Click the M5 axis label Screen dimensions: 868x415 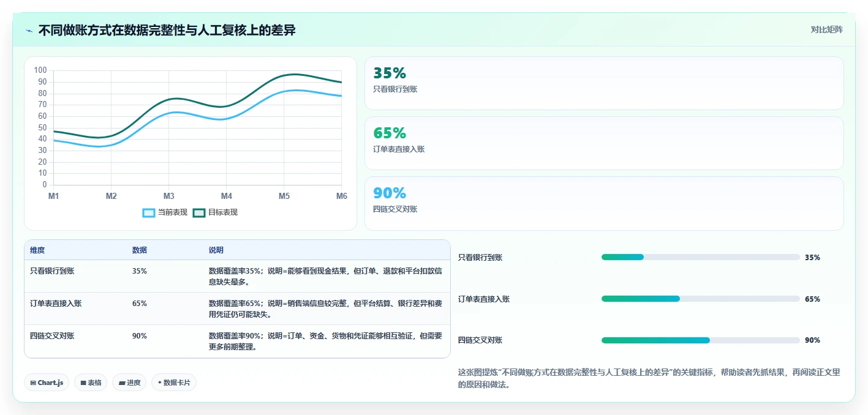(x=284, y=196)
